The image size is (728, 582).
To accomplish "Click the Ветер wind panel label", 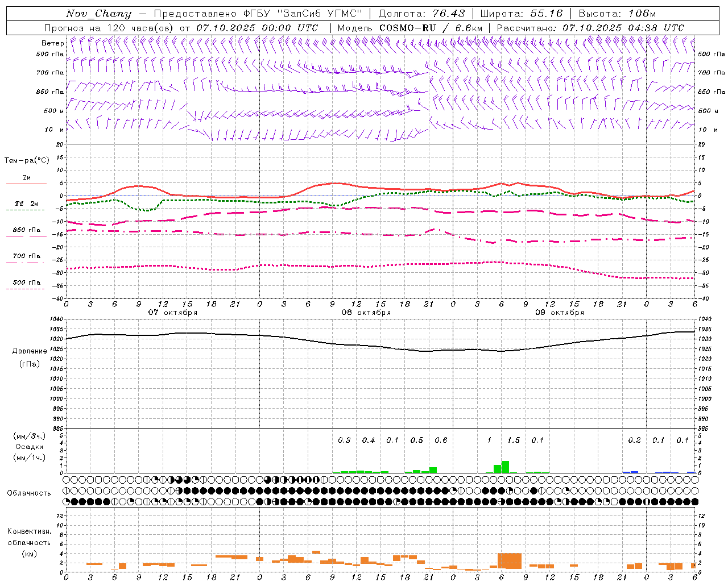I will (x=52, y=43).
